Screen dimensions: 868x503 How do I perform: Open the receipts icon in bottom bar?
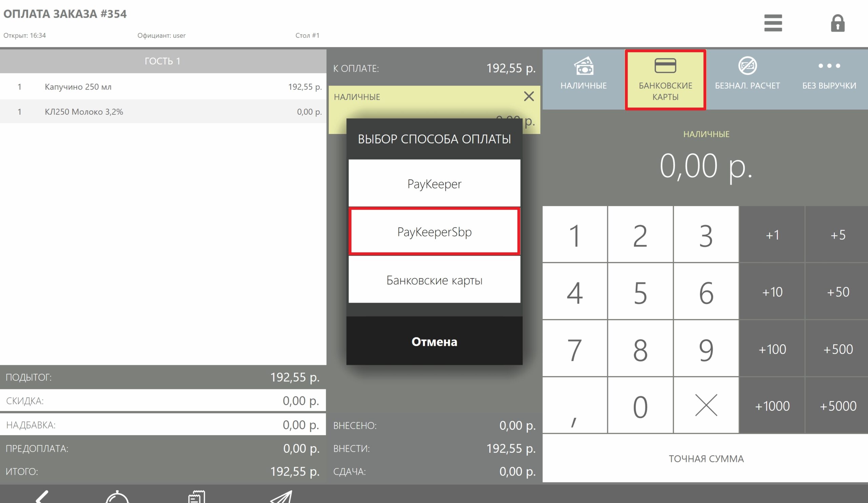point(197,497)
